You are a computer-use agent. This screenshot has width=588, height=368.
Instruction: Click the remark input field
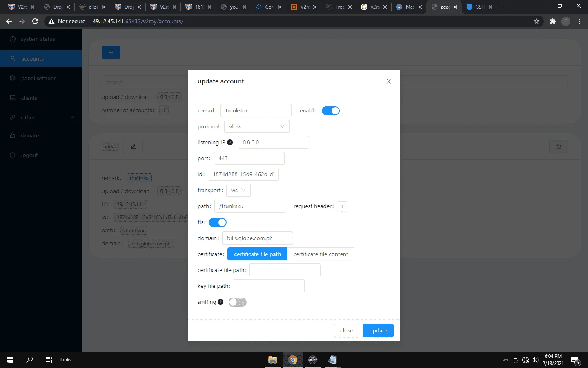256,110
